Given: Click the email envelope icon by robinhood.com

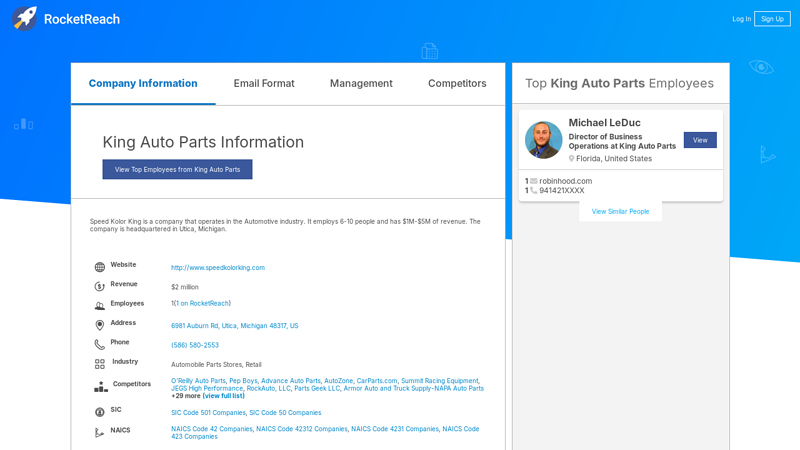Looking at the screenshot, I should click(x=534, y=181).
